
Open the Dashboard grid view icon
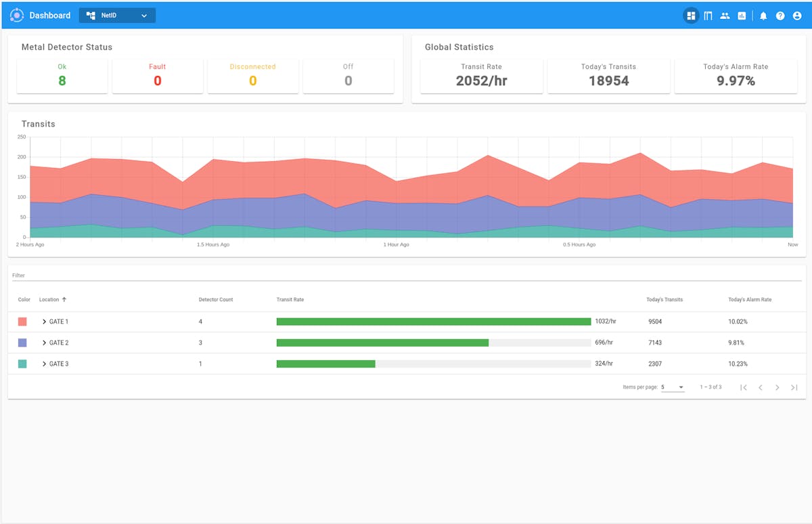pos(691,15)
